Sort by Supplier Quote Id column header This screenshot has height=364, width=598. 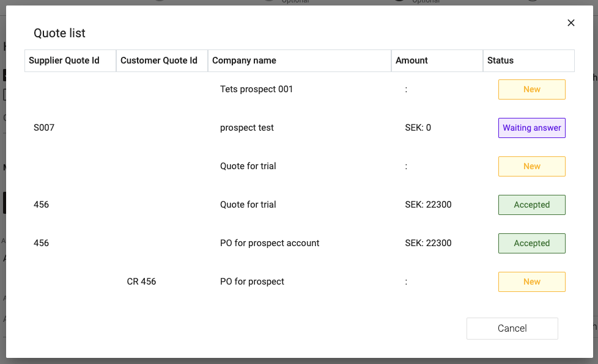pos(64,60)
